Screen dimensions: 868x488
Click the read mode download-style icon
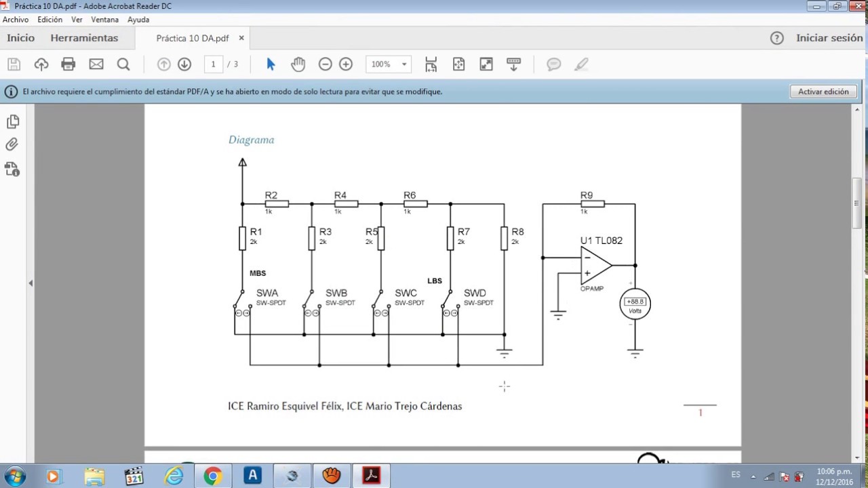(513, 64)
